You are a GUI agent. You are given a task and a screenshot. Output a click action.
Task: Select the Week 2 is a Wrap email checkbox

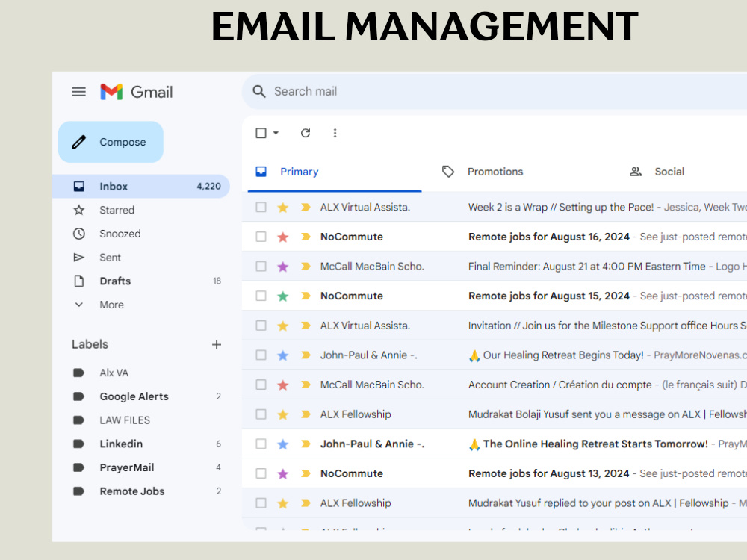(x=261, y=207)
